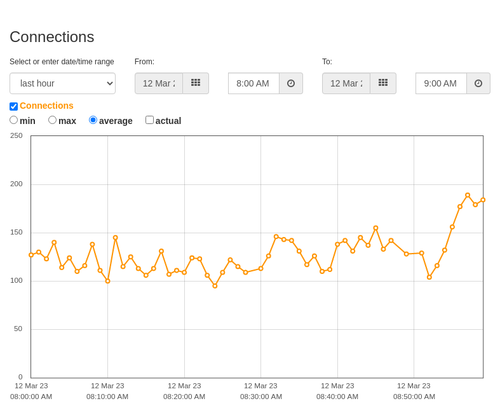Click the first data point at 08:00:00 AM
The width and height of the screenshot is (500, 403).
coord(31,255)
